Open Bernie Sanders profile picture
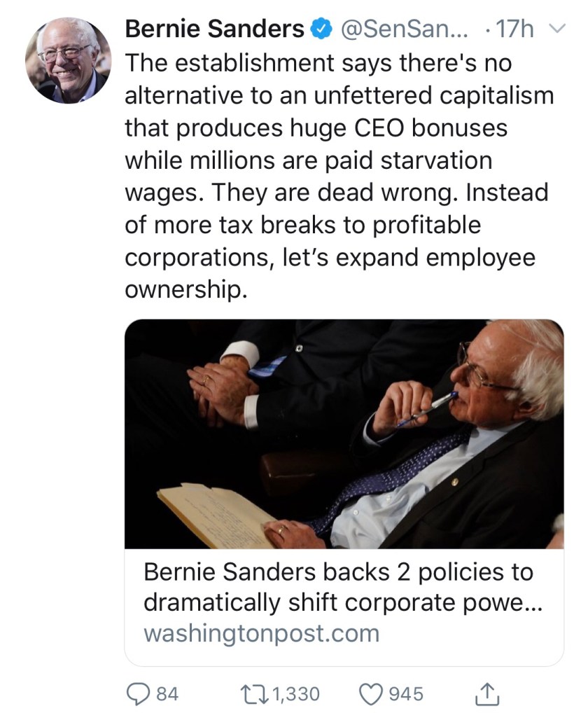Viewport: 588px width, 713px height. point(68,60)
